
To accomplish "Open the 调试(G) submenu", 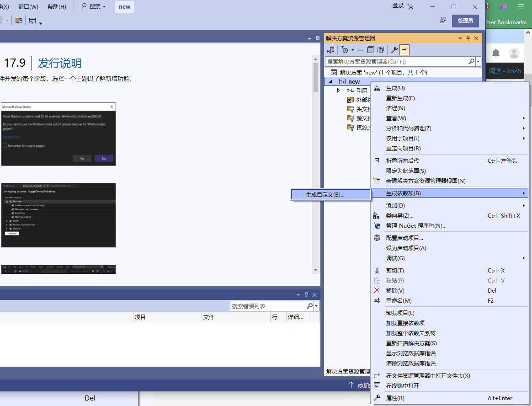I will pos(450,258).
